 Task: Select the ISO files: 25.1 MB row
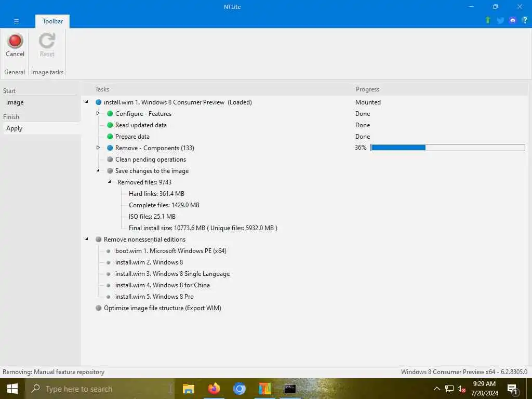[152, 217]
